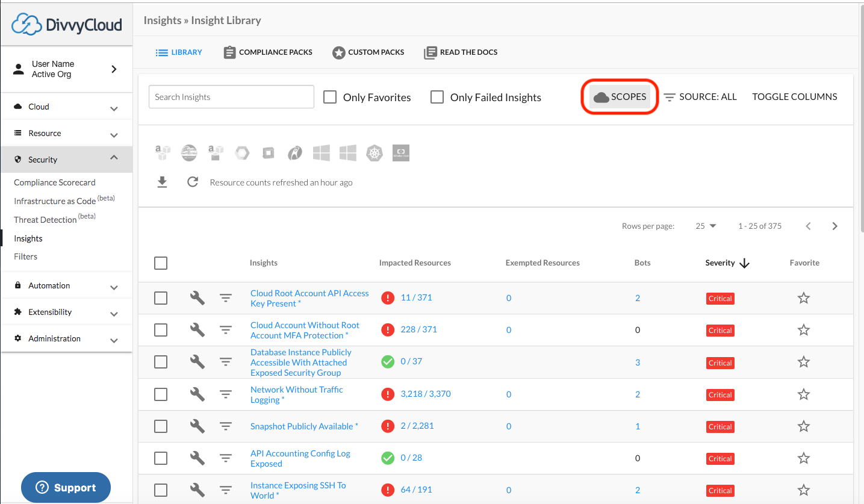Filter insights by Kubernetes cloud icon
The image size is (864, 504).
(x=374, y=153)
